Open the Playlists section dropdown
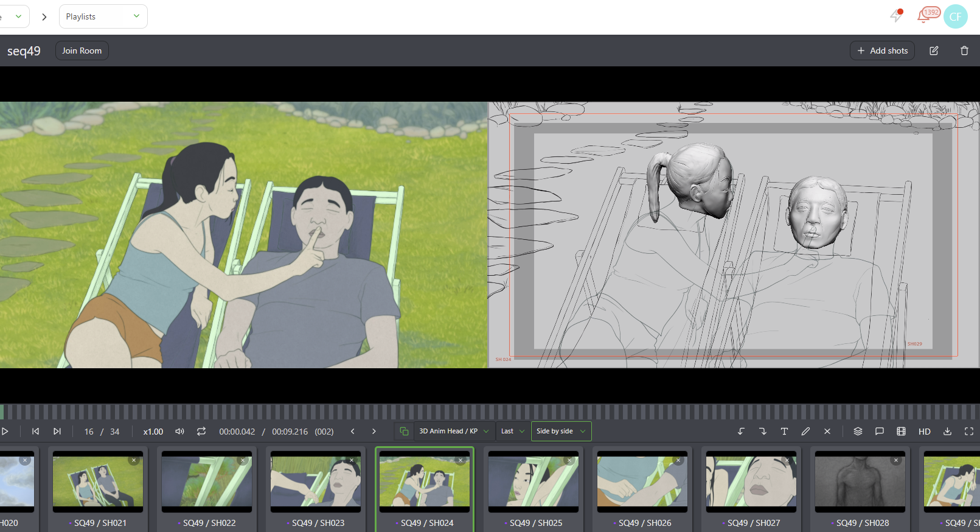Image resolution: width=980 pixels, height=532 pixels. [x=103, y=16]
